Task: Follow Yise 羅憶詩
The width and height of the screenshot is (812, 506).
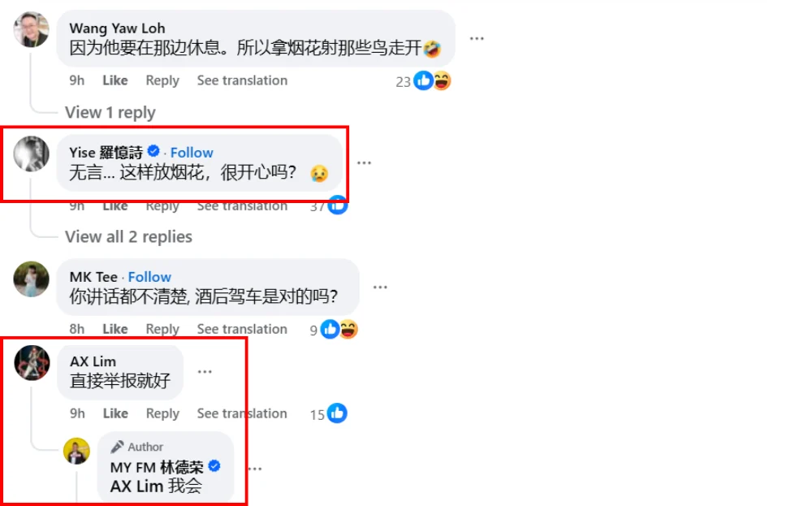Action: pyautogui.click(x=192, y=152)
